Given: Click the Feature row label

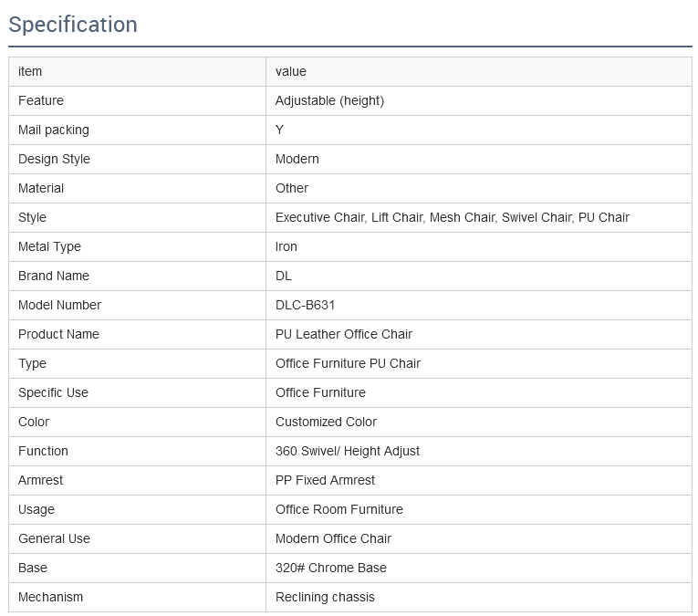Looking at the screenshot, I should (41, 100).
